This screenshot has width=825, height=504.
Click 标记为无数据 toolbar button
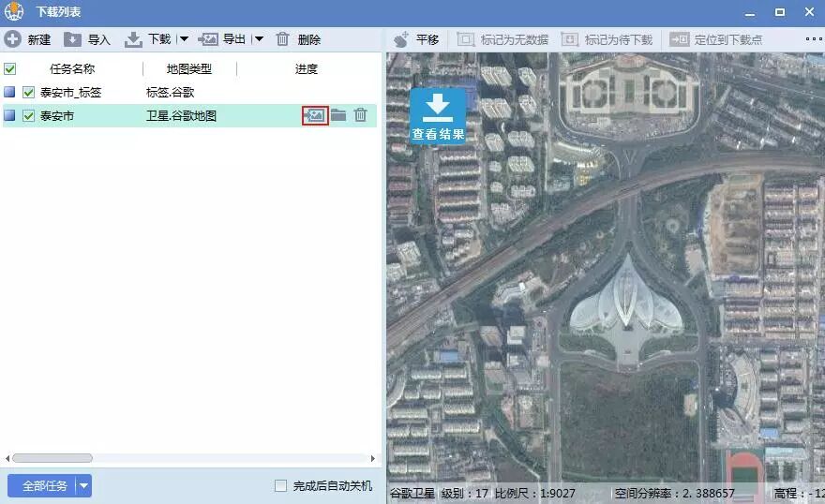pos(502,39)
